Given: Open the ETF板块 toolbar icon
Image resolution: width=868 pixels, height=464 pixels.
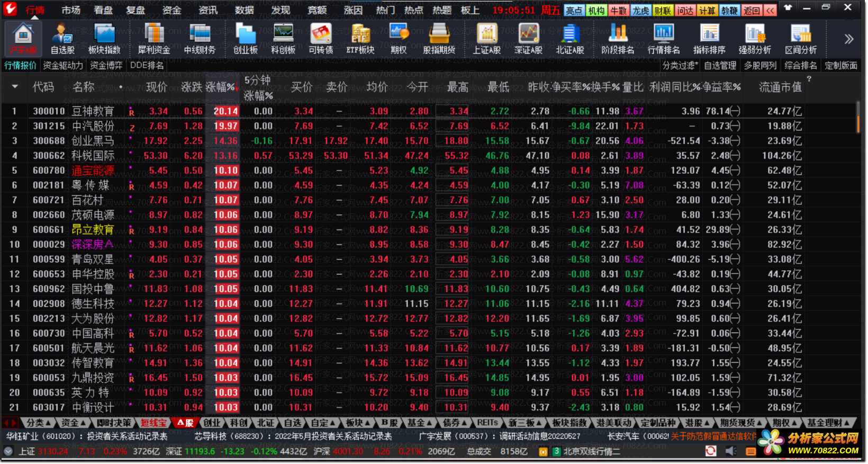Looking at the screenshot, I should pyautogui.click(x=360, y=39).
